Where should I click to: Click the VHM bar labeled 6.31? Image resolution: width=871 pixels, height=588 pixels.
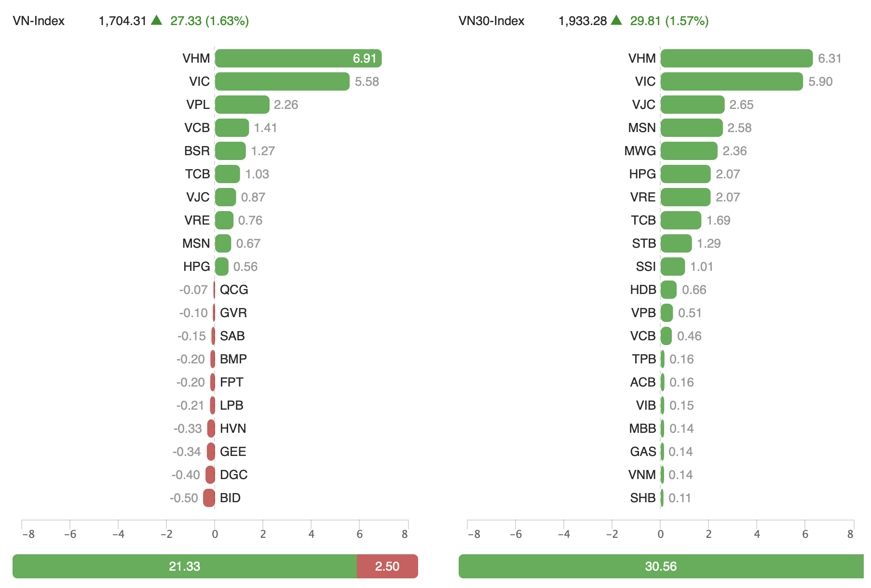736,58
